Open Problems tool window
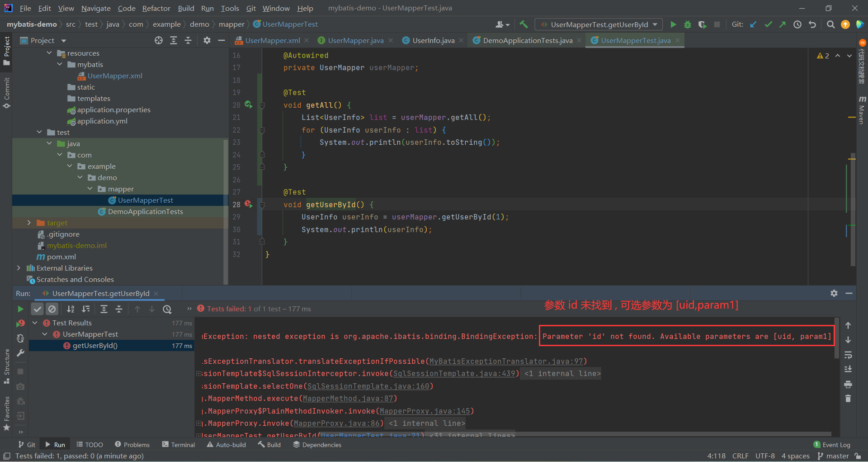868x462 pixels. click(x=132, y=445)
